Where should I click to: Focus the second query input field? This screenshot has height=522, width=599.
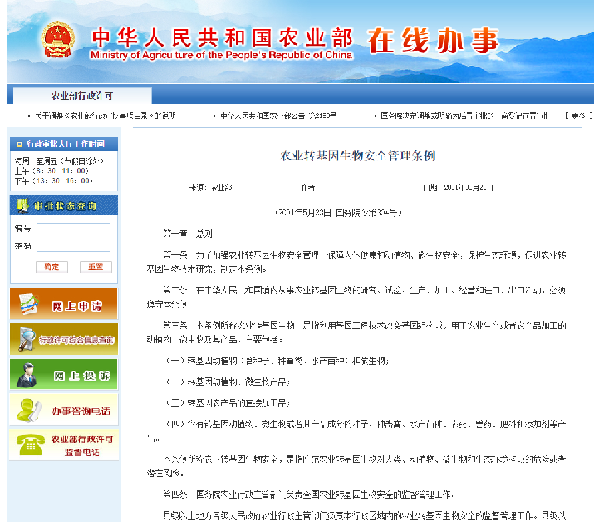click(x=73, y=246)
